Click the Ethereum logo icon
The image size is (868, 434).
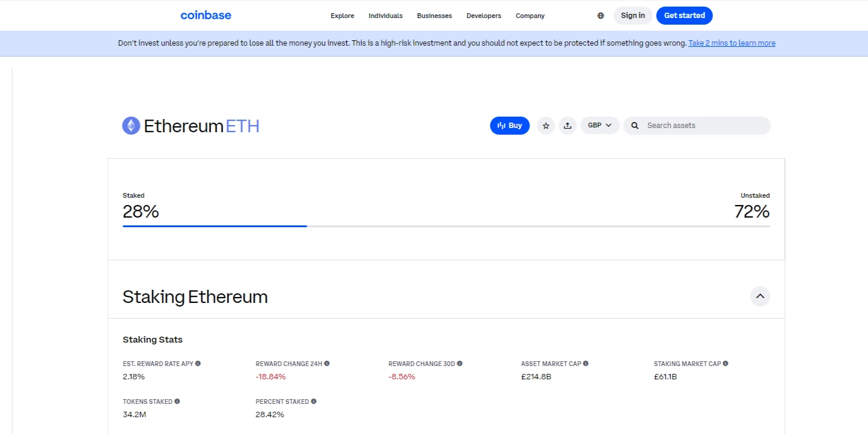tap(131, 126)
